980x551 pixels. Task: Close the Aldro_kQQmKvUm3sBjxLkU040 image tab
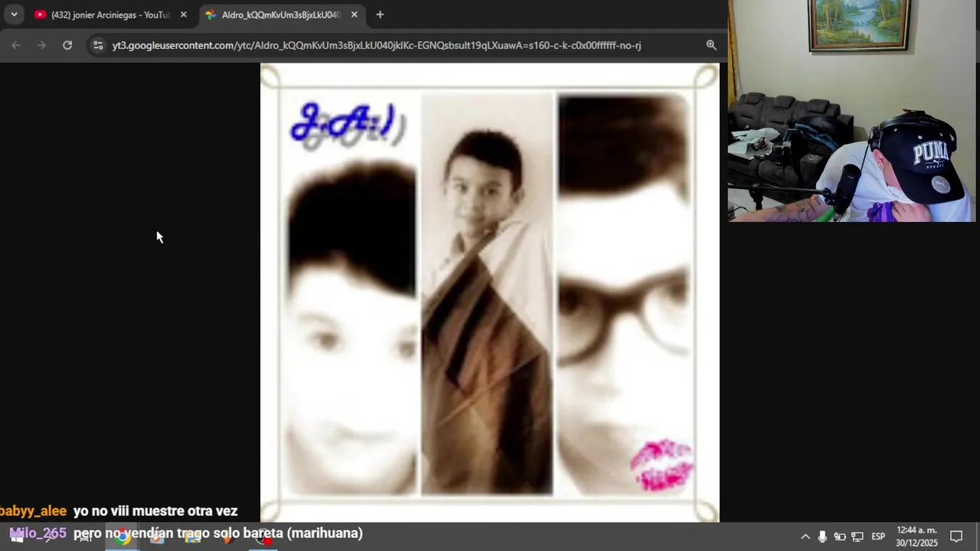(x=354, y=15)
